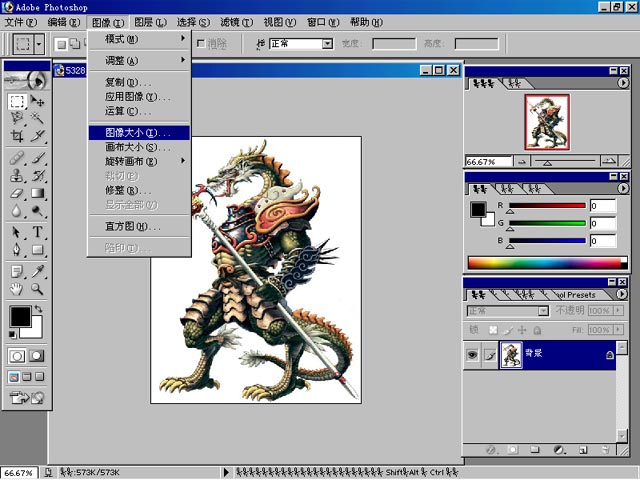Switch to Quick Mask mode

(x=37, y=356)
